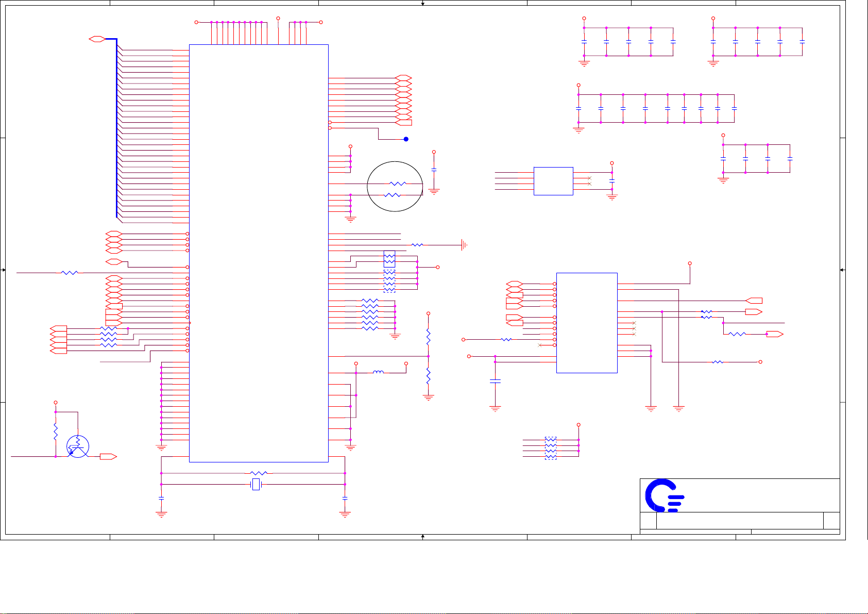Select the smallest blue IC rectangle
This screenshot has width=868, height=614.
click(x=553, y=181)
